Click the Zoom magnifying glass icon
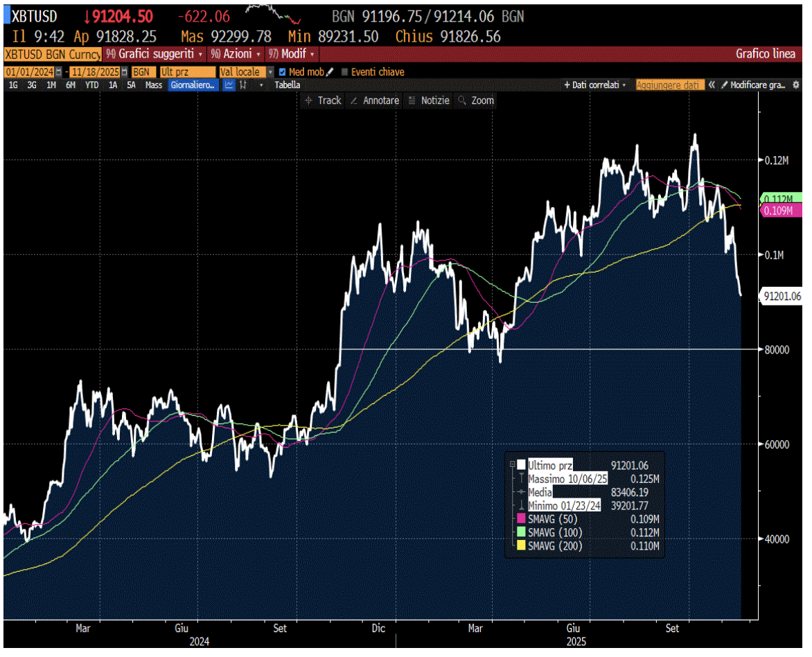Image resolution: width=812 pixels, height=657 pixels. click(x=462, y=100)
